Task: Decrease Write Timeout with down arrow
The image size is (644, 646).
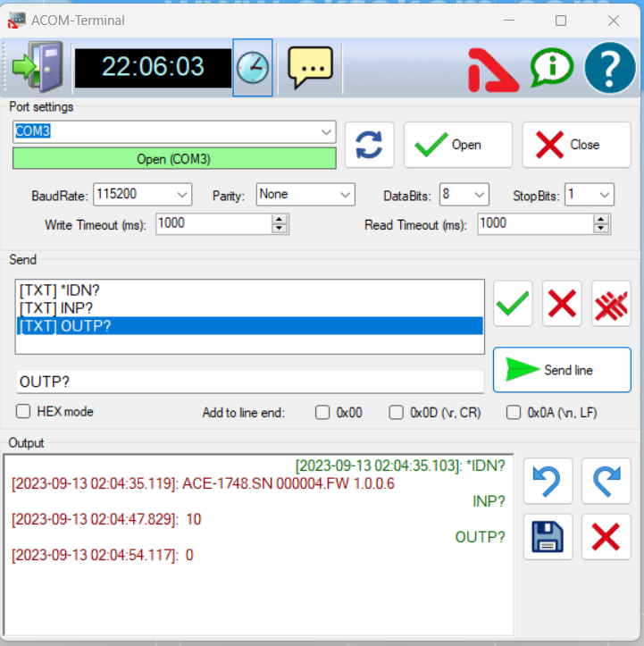Action: (280, 229)
